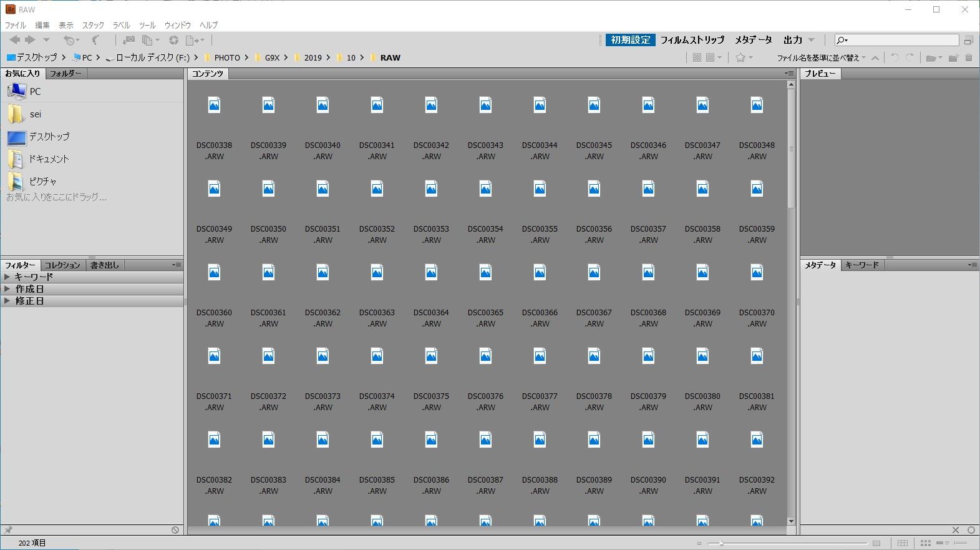980x550 pixels.
Task: Click the get photos from camera icon
Action: click(x=129, y=40)
